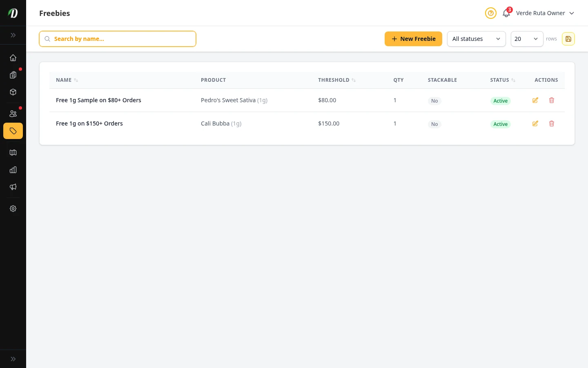Image resolution: width=588 pixels, height=368 pixels.
Task: Expand the Verde Ruta Owner account menu
Action: pos(545,13)
